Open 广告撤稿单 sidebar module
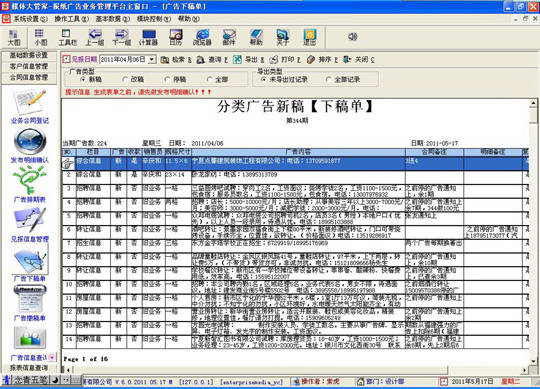This screenshot has height=389, width=540. pyautogui.click(x=30, y=303)
